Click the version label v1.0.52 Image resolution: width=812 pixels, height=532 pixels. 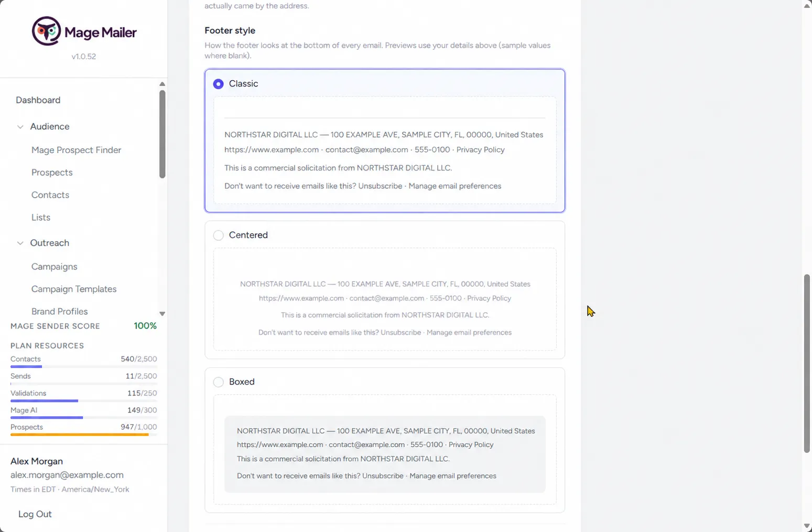(84, 57)
